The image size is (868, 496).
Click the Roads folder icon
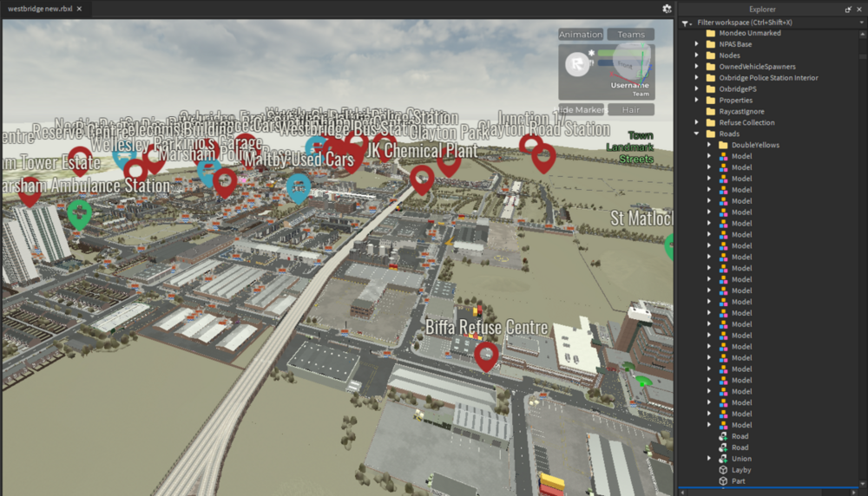tap(711, 134)
